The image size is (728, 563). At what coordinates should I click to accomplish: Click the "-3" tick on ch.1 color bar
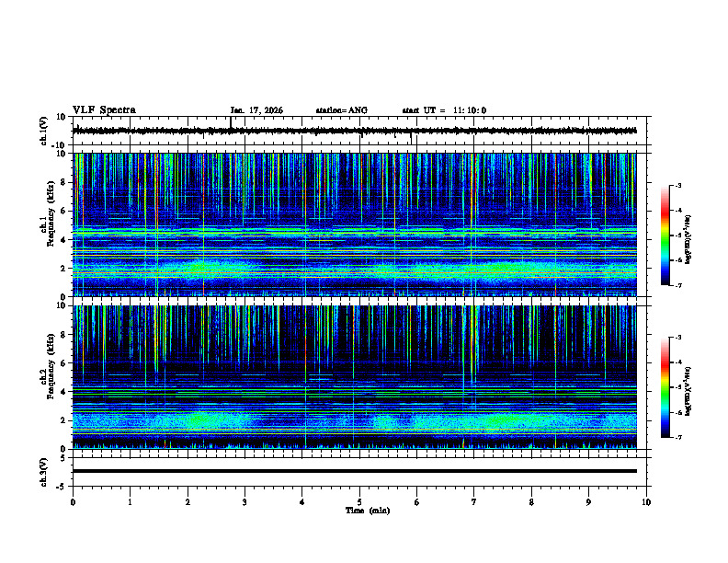pyautogui.click(x=678, y=186)
